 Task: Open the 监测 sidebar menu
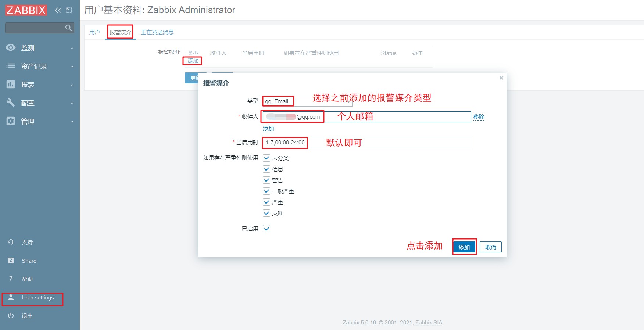[40, 48]
